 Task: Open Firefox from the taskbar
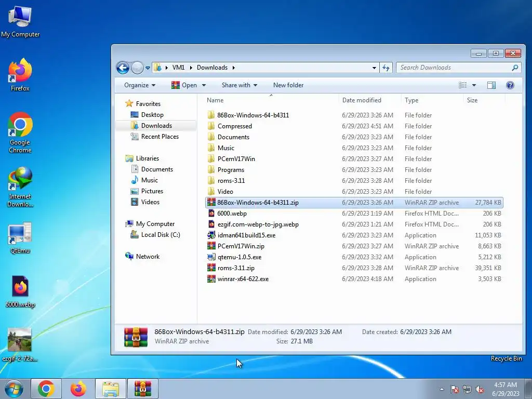point(78,389)
